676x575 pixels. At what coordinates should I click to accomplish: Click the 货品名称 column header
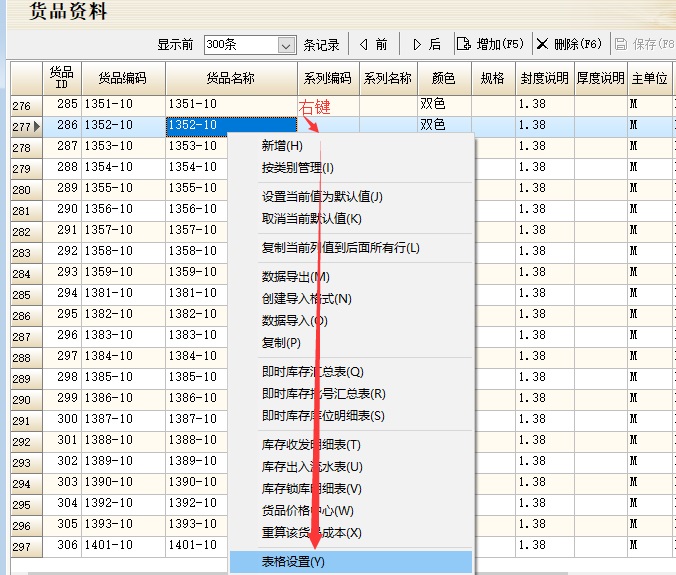230,78
